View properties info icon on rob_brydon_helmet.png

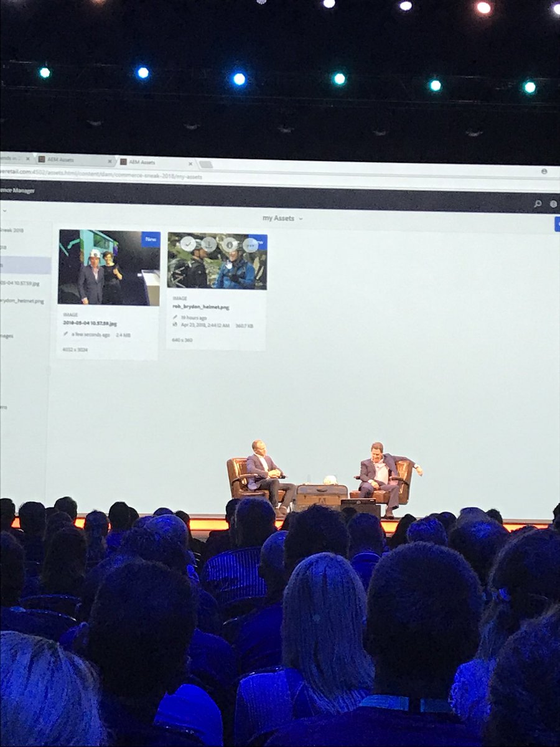click(230, 245)
